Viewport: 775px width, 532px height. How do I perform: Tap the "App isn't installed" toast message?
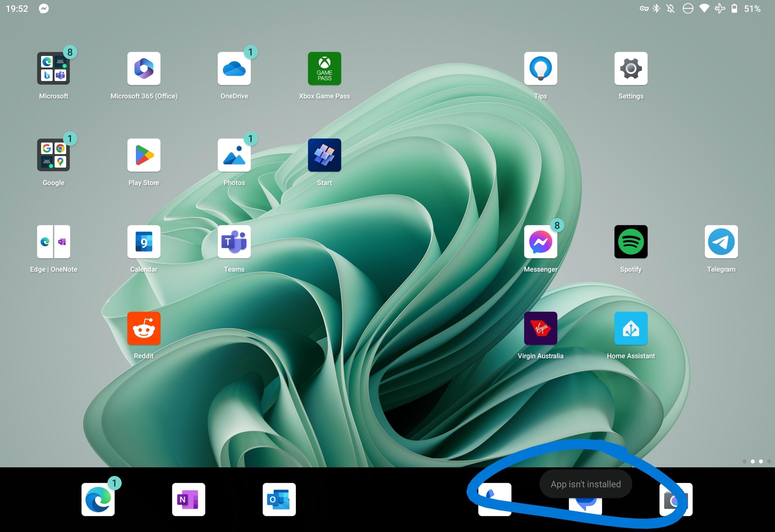[x=586, y=484]
